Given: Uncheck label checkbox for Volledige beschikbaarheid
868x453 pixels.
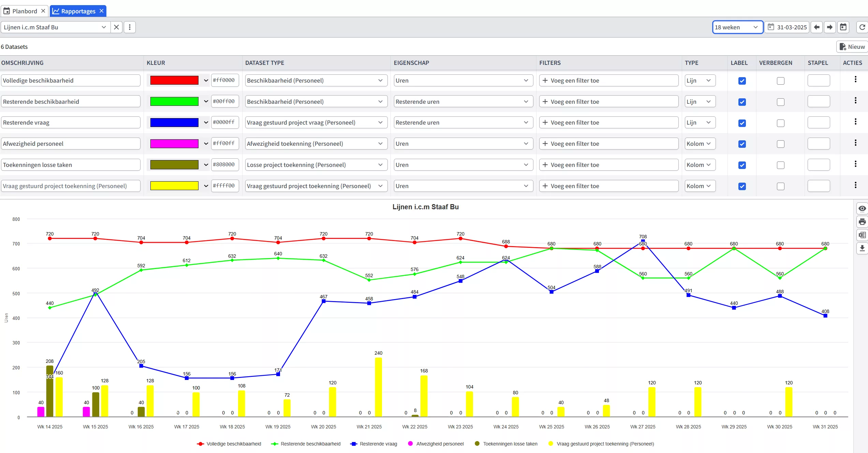Looking at the screenshot, I should 742,81.
